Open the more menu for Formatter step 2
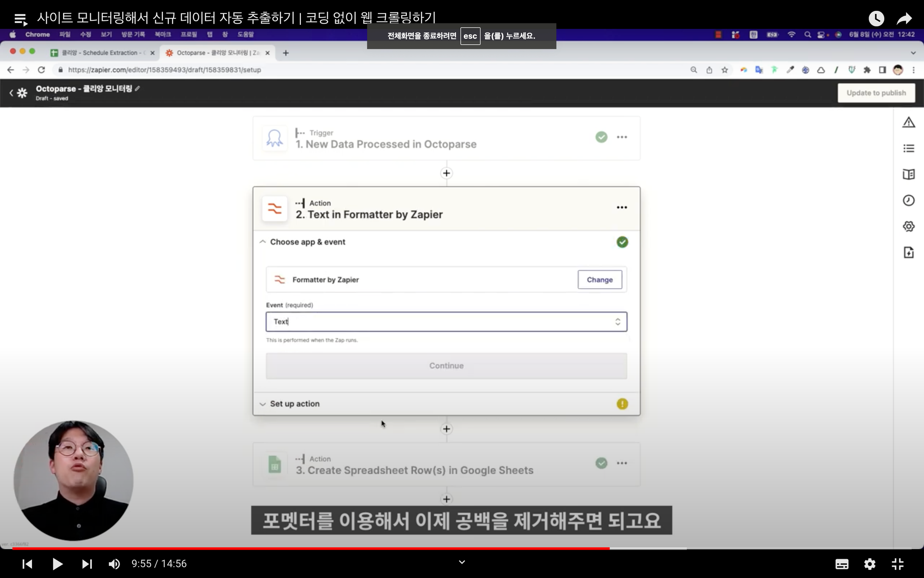Screen dimensions: 924x578 pos(622,207)
